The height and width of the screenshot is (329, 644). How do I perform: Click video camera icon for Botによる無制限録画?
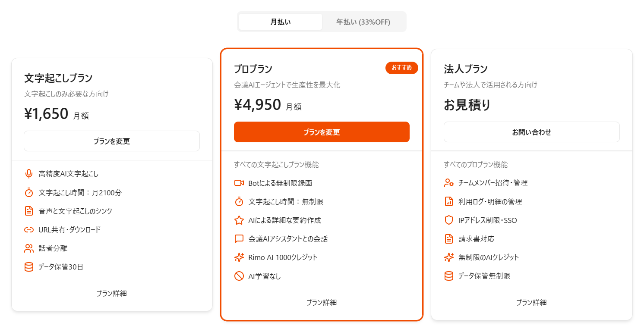239,183
